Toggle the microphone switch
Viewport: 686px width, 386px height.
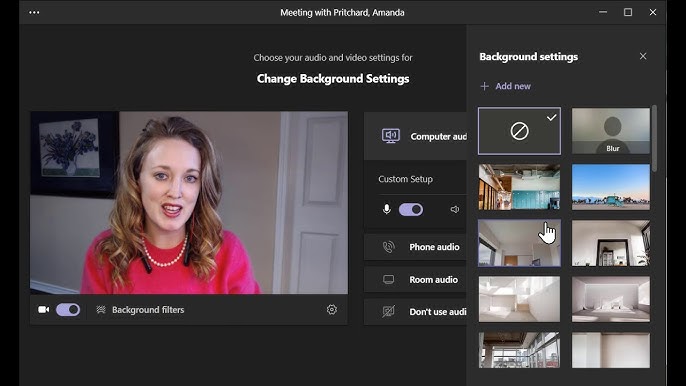(x=411, y=210)
